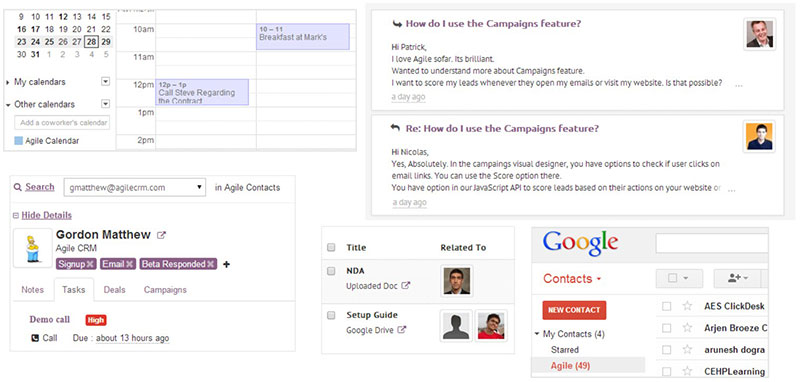Select day 28 in the mini calendar
This screenshot has width=800, height=382.
click(91, 42)
